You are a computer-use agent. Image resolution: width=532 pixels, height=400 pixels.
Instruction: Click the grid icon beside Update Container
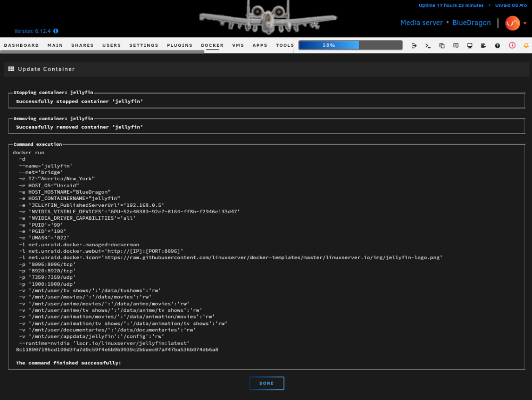pyautogui.click(x=11, y=69)
